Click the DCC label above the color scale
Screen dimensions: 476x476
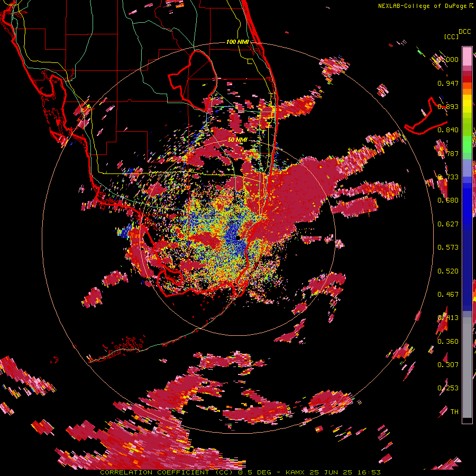coord(464,32)
